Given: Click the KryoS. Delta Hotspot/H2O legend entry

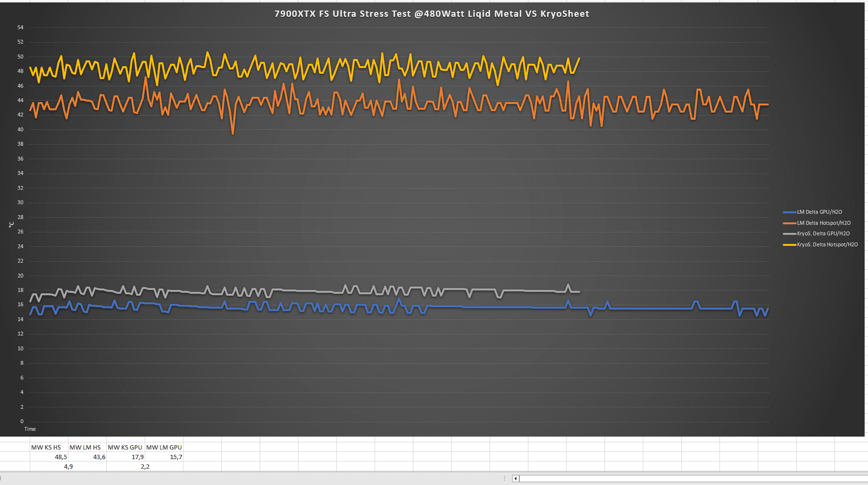Looking at the screenshot, I should (821, 244).
